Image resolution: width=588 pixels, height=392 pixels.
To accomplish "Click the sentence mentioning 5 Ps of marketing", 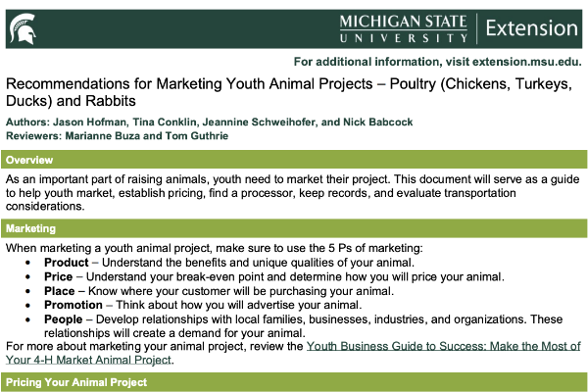I will (214, 248).
